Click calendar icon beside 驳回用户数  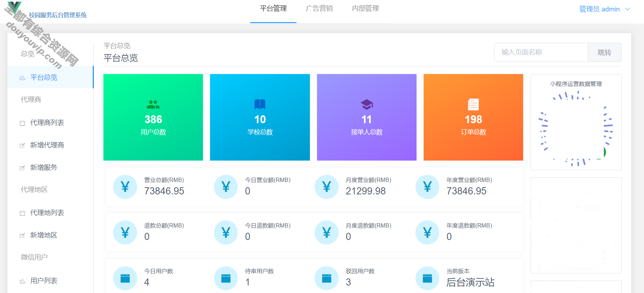pyautogui.click(x=327, y=278)
